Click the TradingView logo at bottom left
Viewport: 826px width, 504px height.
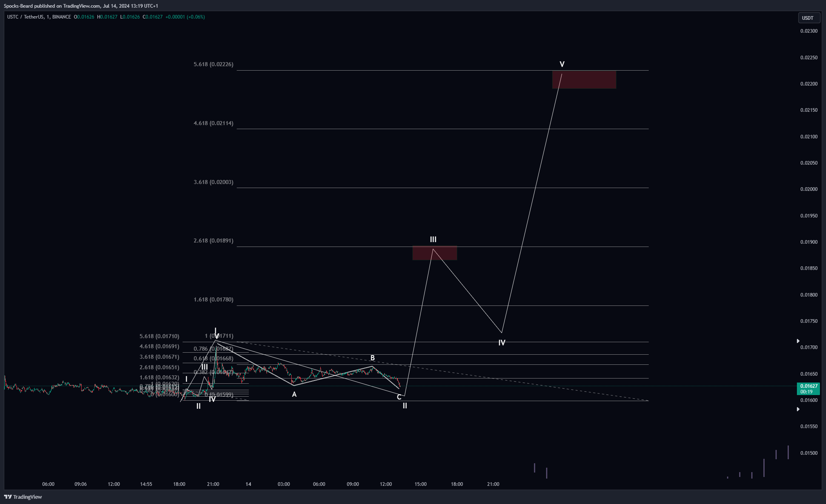(x=23, y=497)
